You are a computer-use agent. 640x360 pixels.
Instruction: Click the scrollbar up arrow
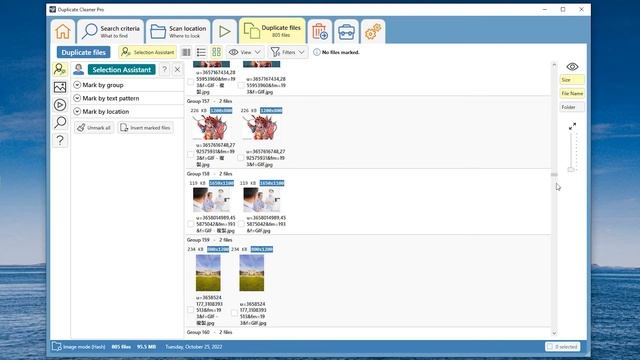[x=554, y=64]
